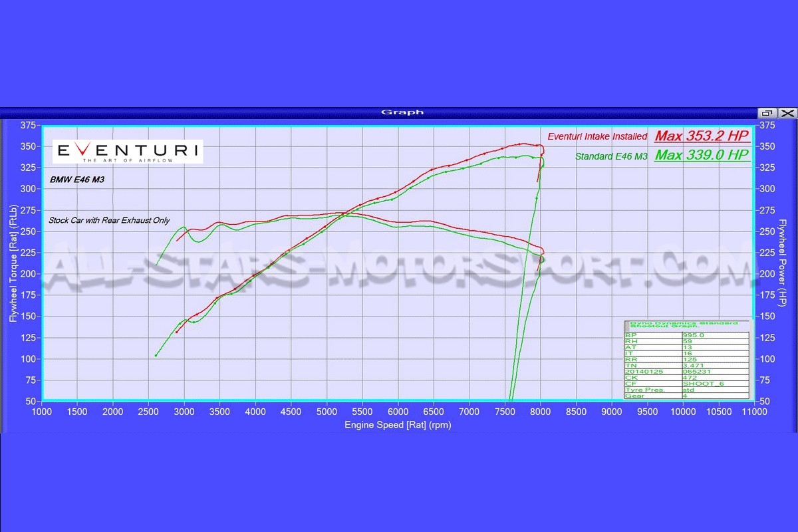Viewport: 798px width, 532px height.
Task: Click the '2500' rpm axis tick label
Action: pyautogui.click(x=148, y=412)
